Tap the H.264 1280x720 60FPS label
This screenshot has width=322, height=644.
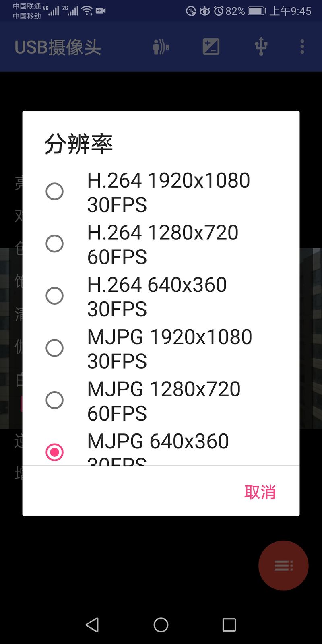(163, 244)
